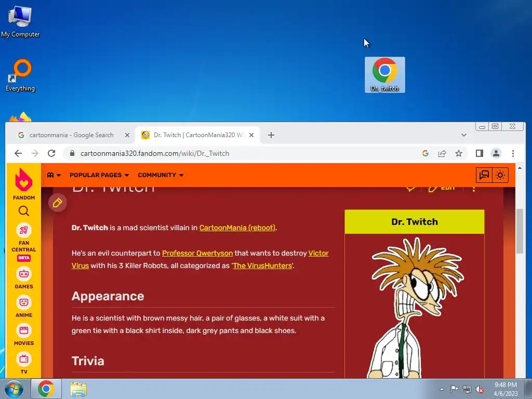Select the Dr_twitch Chrome shortcut on desktop

(385, 75)
